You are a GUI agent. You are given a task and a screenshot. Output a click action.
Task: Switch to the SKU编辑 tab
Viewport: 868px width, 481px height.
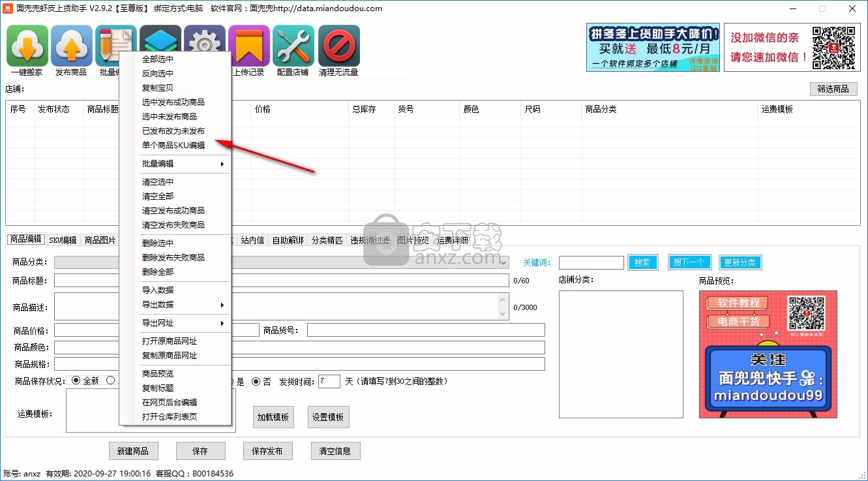click(x=63, y=240)
